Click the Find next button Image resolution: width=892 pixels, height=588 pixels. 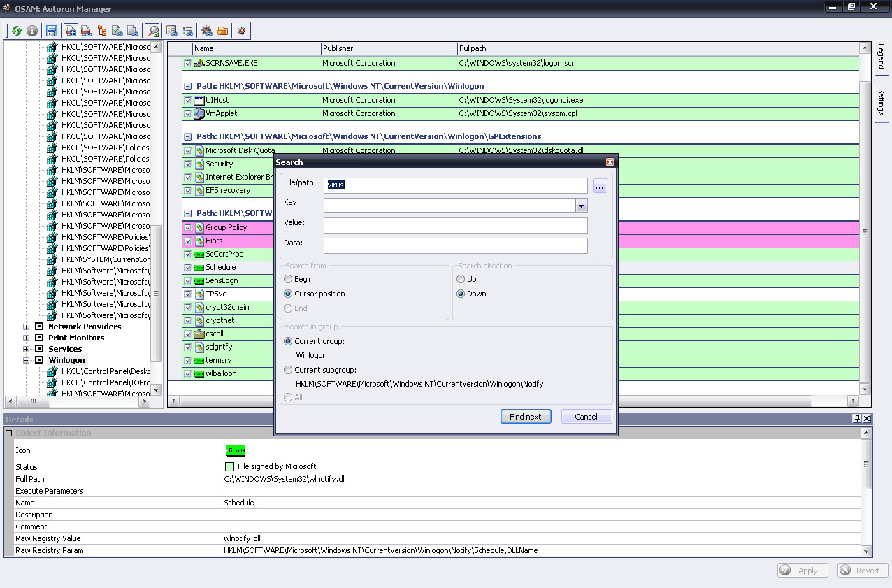tap(526, 417)
